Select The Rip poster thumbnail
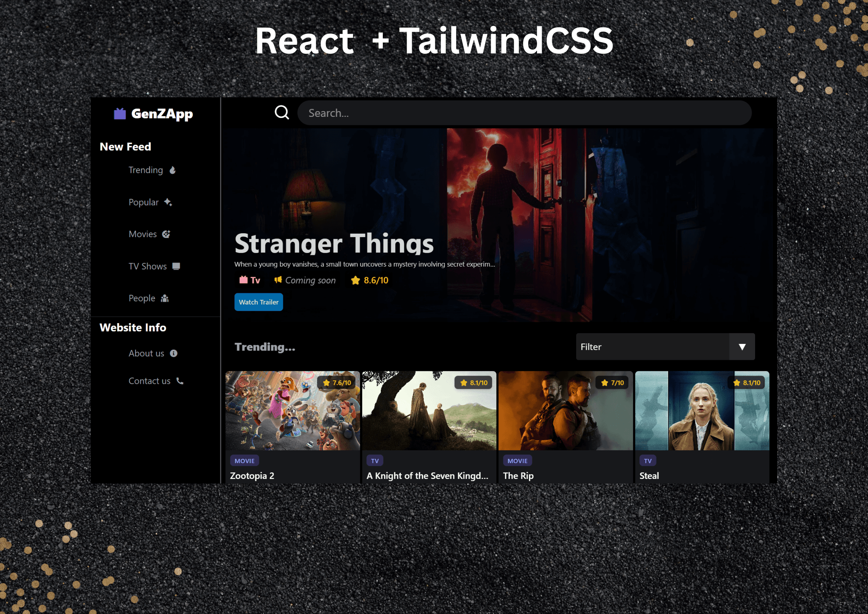 click(x=565, y=411)
